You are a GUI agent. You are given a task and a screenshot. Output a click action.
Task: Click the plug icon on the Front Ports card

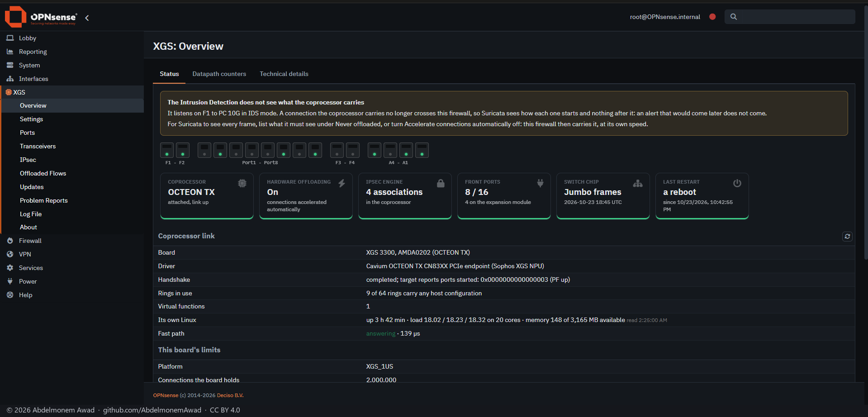540,183
